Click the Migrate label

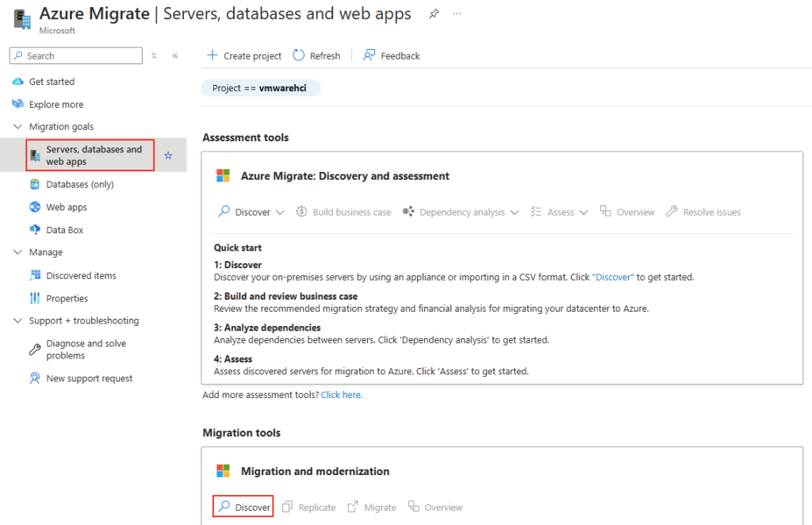[x=380, y=508]
